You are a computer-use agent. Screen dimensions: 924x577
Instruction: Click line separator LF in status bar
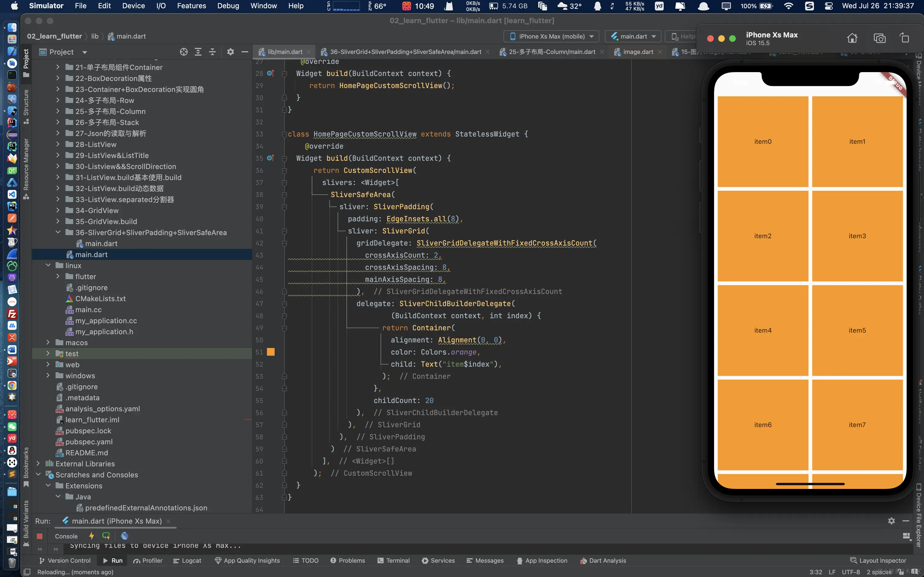832,572
